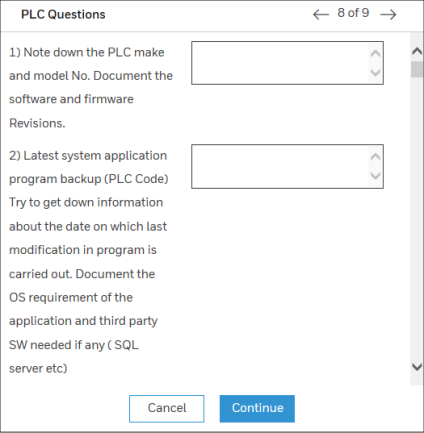This screenshot has width=424, height=433.
Task: Focus the PLC make and model answer field
Action: pos(287,63)
